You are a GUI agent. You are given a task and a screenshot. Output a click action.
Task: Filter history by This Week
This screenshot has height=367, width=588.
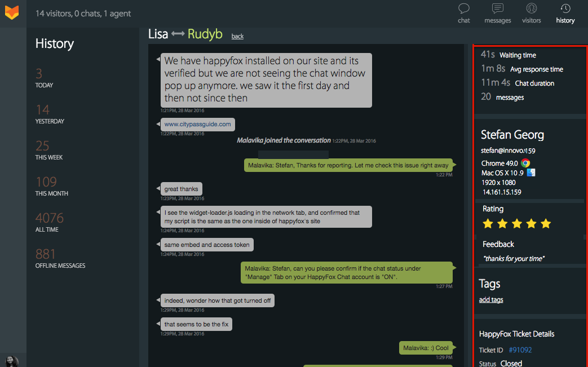pyautogui.click(x=48, y=150)
